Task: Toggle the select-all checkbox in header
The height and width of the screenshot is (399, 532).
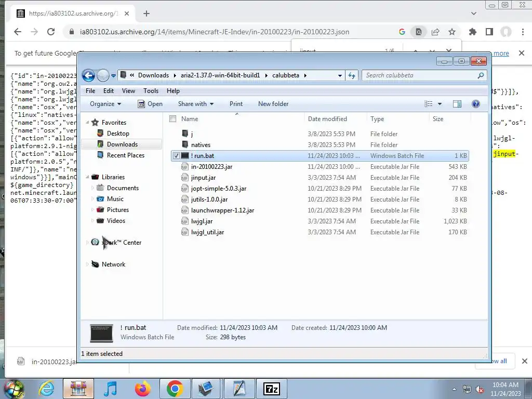Action: [172, 119]
